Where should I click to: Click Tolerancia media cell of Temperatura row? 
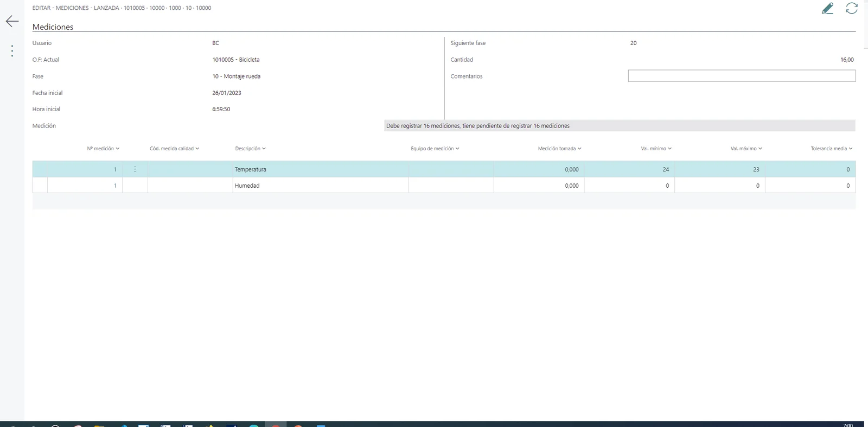810,169
